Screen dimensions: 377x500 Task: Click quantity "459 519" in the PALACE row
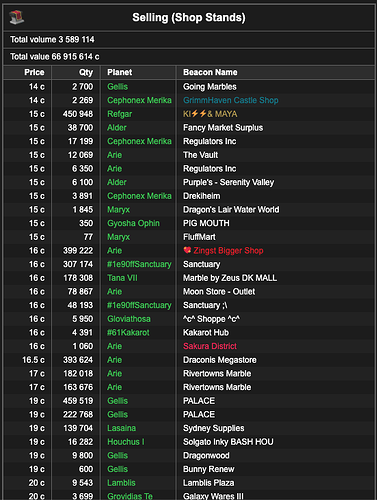[78, 401]
